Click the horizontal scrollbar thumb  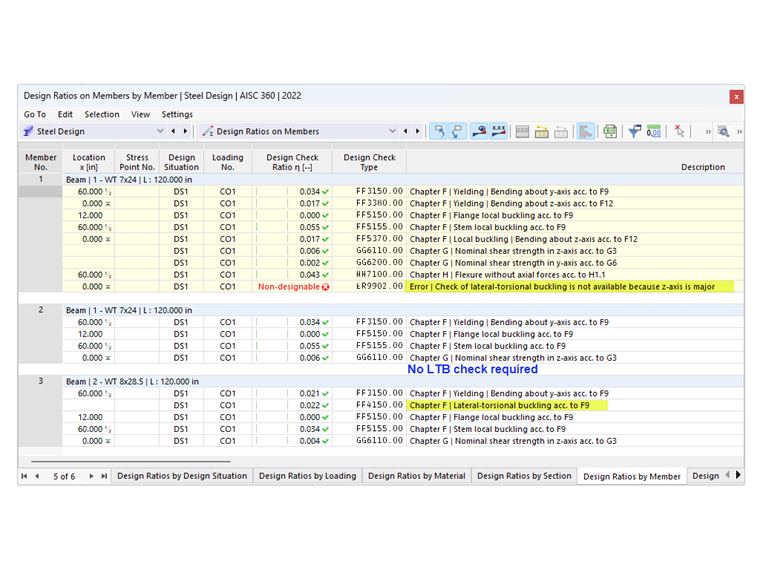131,461
